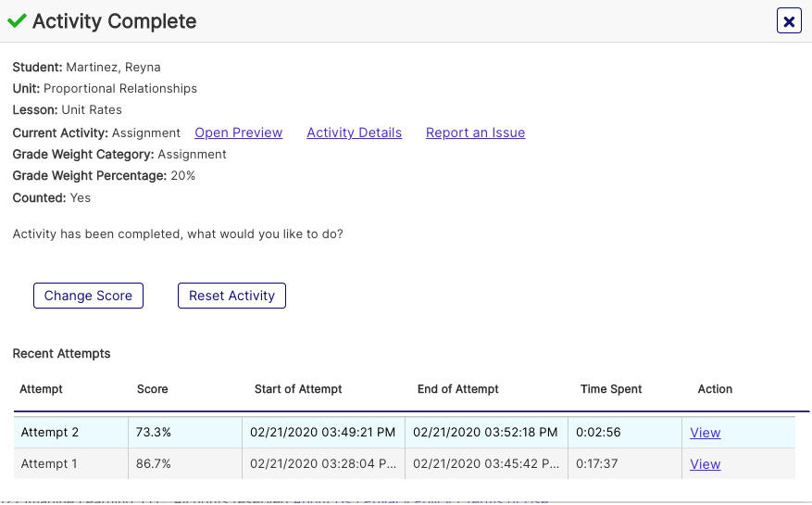Click Grade Weight Percentage 20% value
The height and width of the screenshot is (505, 812).
[182, 176]
